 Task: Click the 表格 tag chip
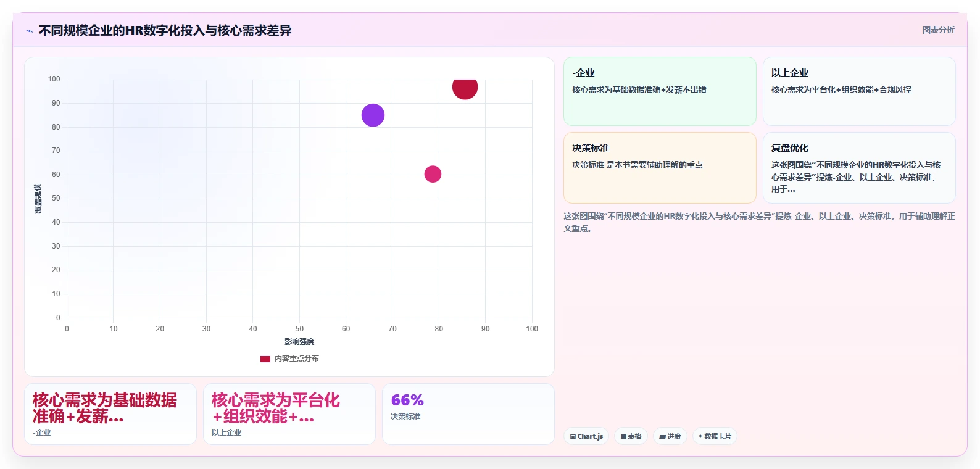click(x=631, y=436)
